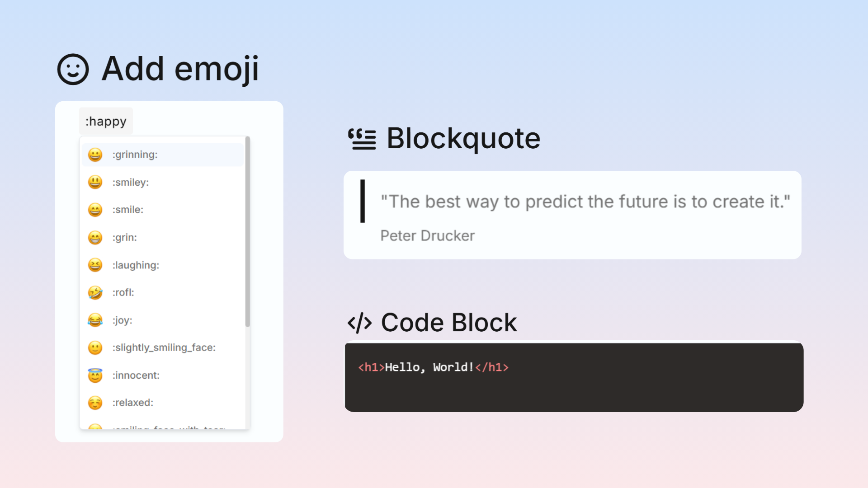This screenshot has width=868, height=488.
Task: Select :grin: from the emoji dropdown
Action: pos(163,237)
